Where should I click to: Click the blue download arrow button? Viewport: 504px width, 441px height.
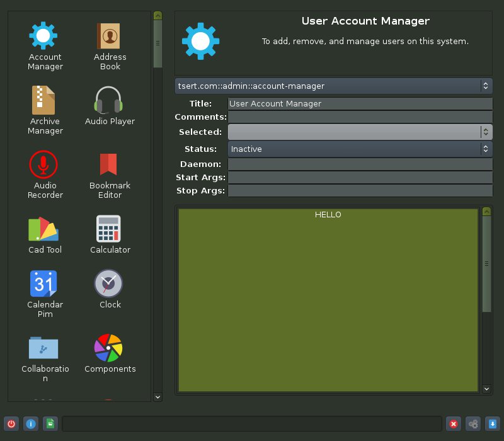point(493,424)
